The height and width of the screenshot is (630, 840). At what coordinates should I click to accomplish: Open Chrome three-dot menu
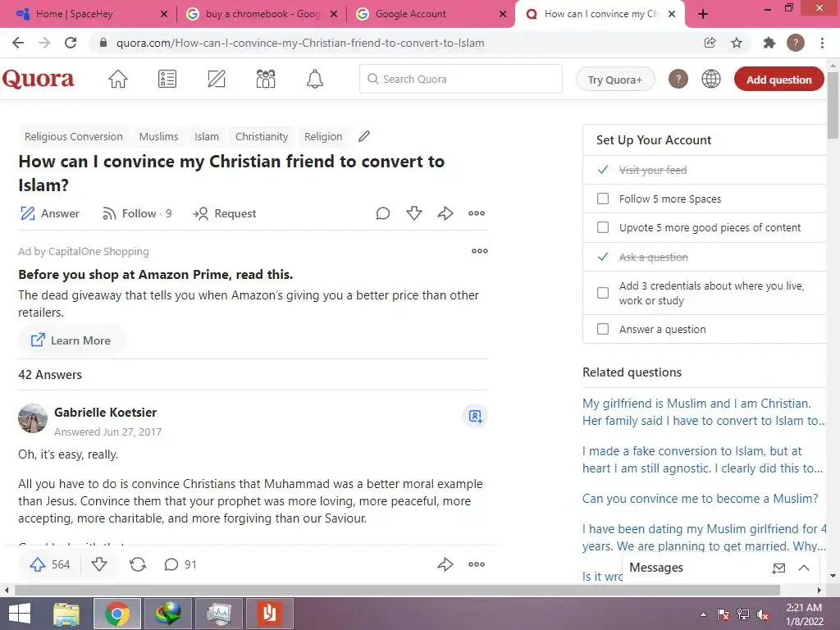pos(822,43)
